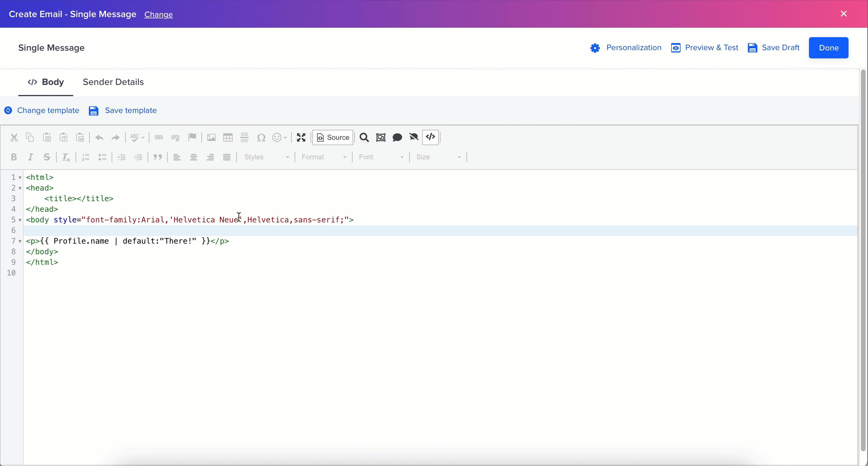Image resolution: width=868 pixels, height=466 pixels.
Task: Open the spell check ABC dropdown
Action: tap(138, 137)
